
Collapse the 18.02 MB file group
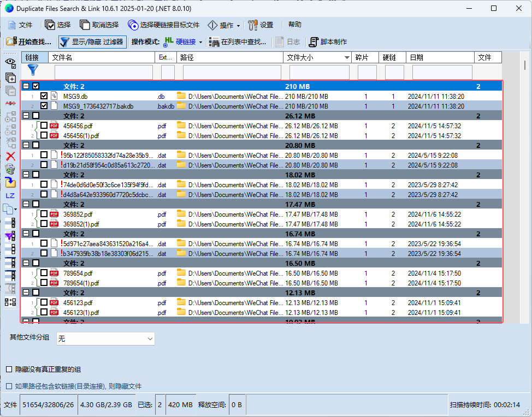pos(26,175)
